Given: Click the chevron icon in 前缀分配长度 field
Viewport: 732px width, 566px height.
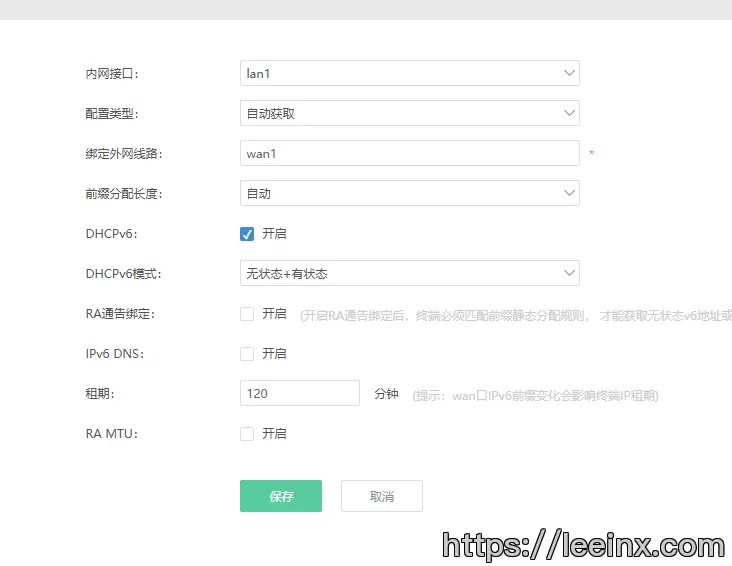Looking at the screenshot, I should pyautogui.click(x=569, y=193).
